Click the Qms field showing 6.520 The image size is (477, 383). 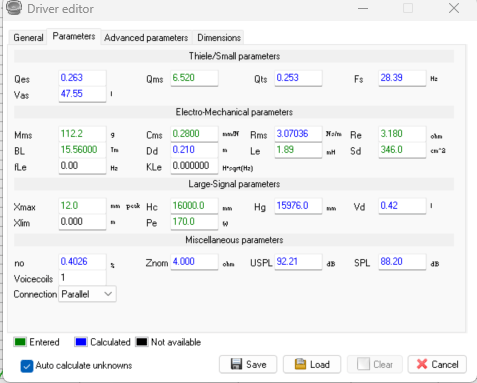pyautogui.click(x=194, y=78)
